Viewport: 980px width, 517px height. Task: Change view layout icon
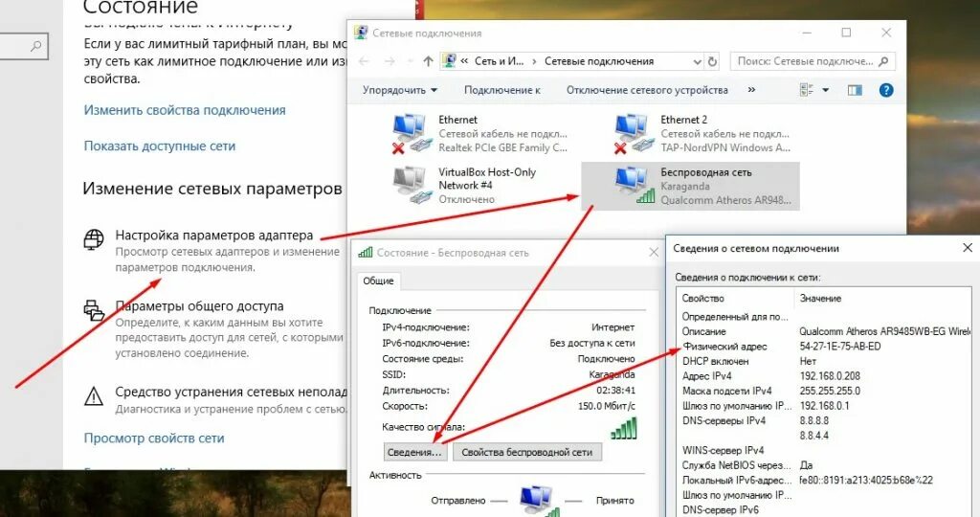[x=806, y=90]
